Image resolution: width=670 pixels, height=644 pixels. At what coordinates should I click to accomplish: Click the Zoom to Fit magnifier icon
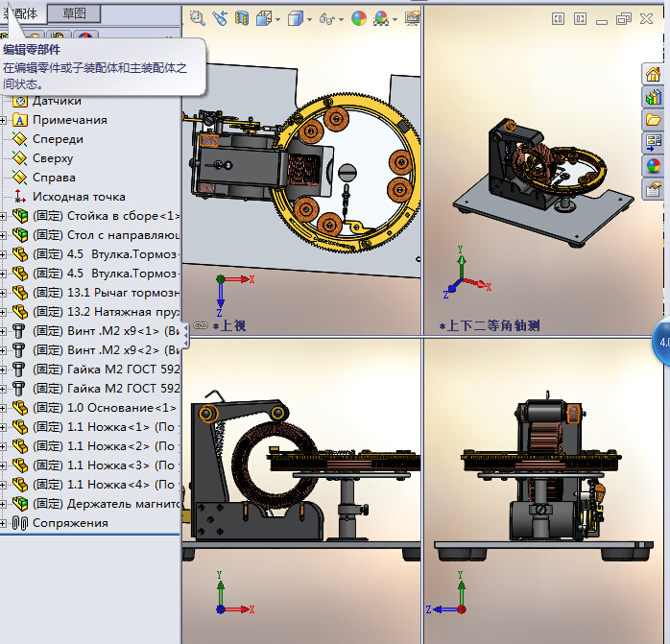[198, 18]
